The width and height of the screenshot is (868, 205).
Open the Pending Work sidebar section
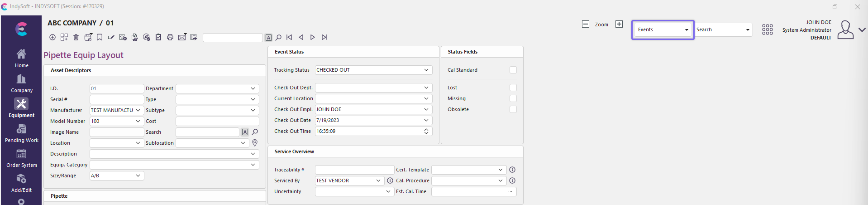coord(21,134)
